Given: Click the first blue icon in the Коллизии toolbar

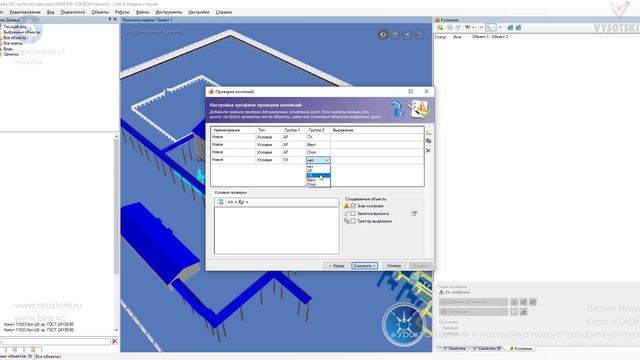Looking at the screenshot, I should point(510,27).
